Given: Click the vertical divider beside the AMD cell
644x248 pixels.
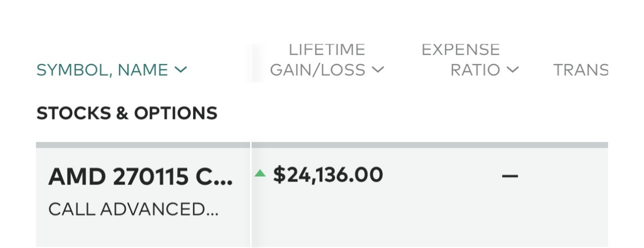Looking at the screenshot, I should [x=251, y=197].
